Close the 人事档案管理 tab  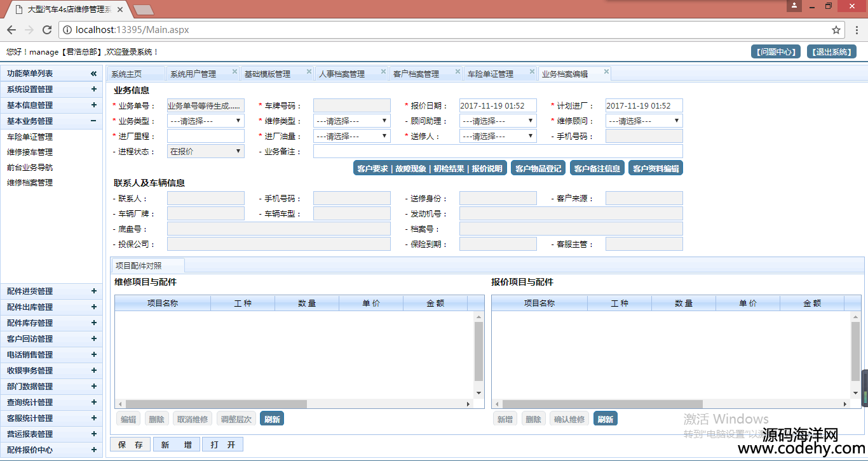click(x=383, y=71)
